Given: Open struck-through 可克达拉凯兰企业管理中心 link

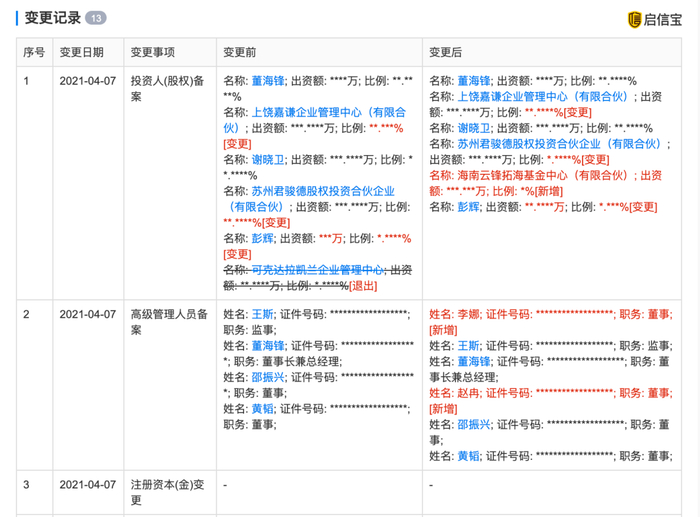Looking at the screenshot, I should pos(317,270).
